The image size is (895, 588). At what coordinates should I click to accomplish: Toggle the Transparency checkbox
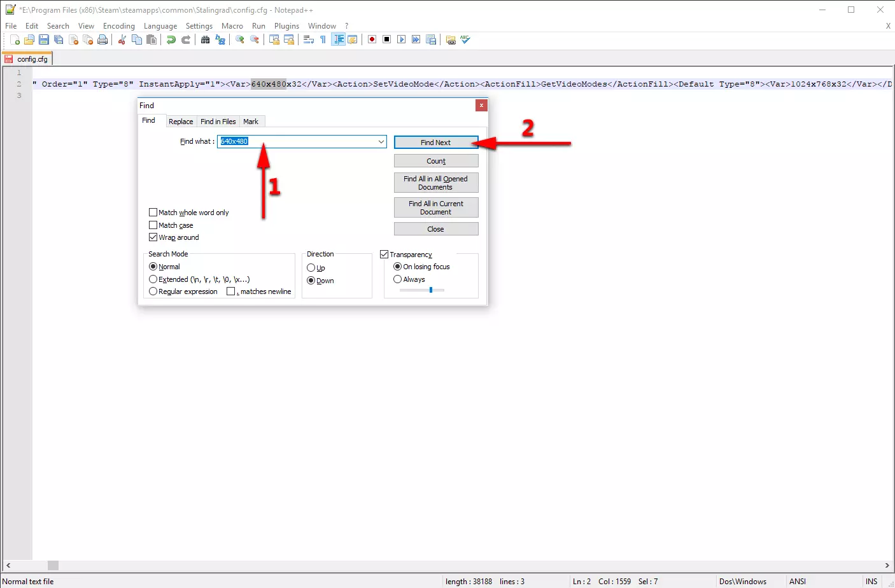(384, 255)
